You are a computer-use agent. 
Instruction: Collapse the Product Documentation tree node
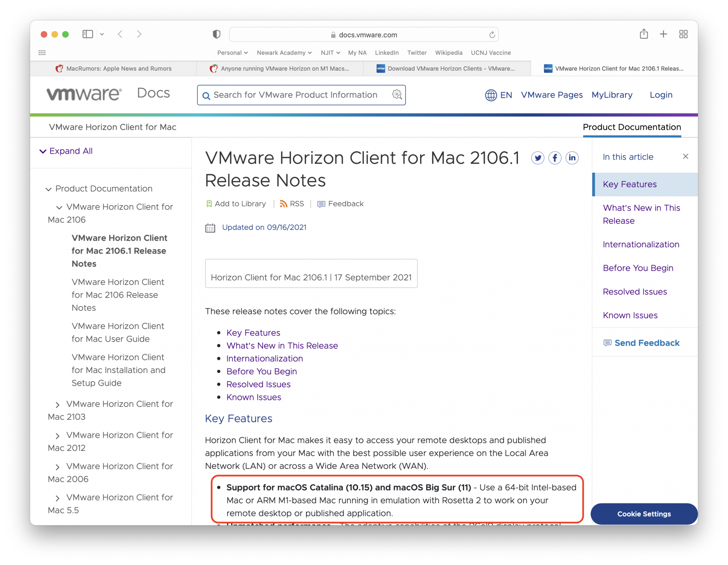48,189
